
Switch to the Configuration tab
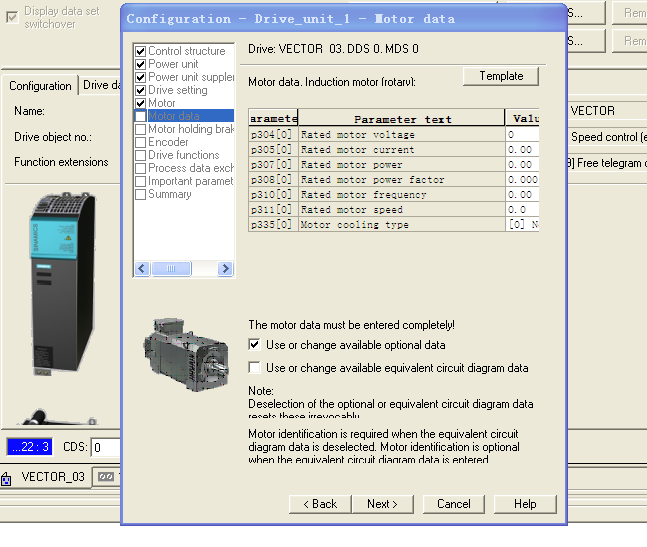click(40, 86)
